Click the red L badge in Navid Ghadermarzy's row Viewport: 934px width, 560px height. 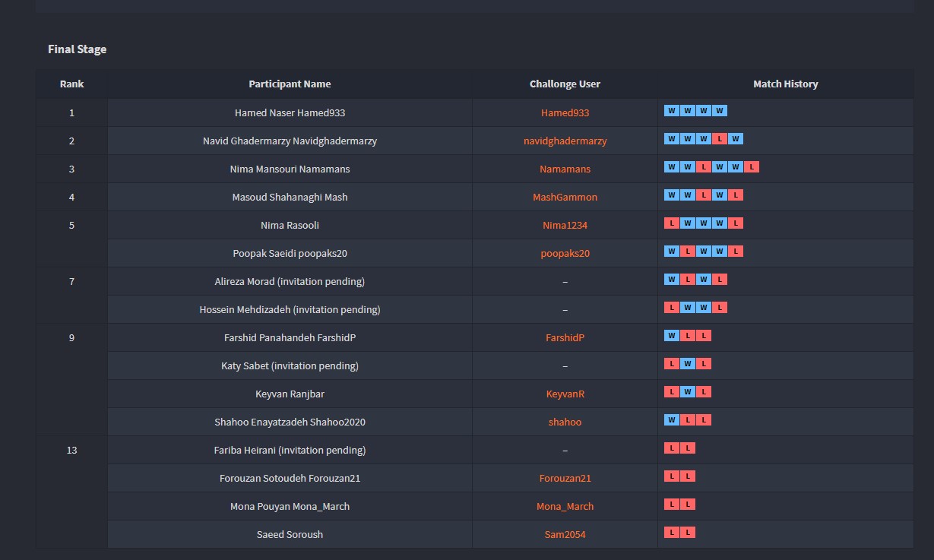tap(719, 139)
